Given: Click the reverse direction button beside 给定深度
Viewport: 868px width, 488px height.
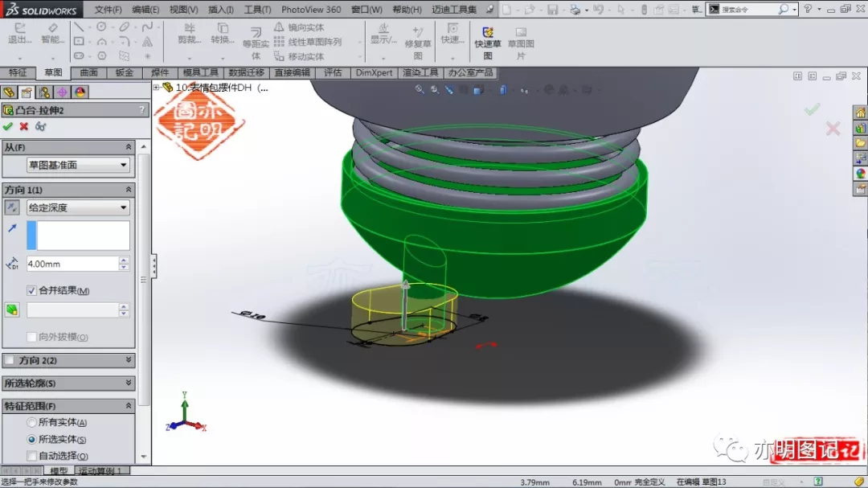Looking at the screenshot, I should (x=11, y=207).
